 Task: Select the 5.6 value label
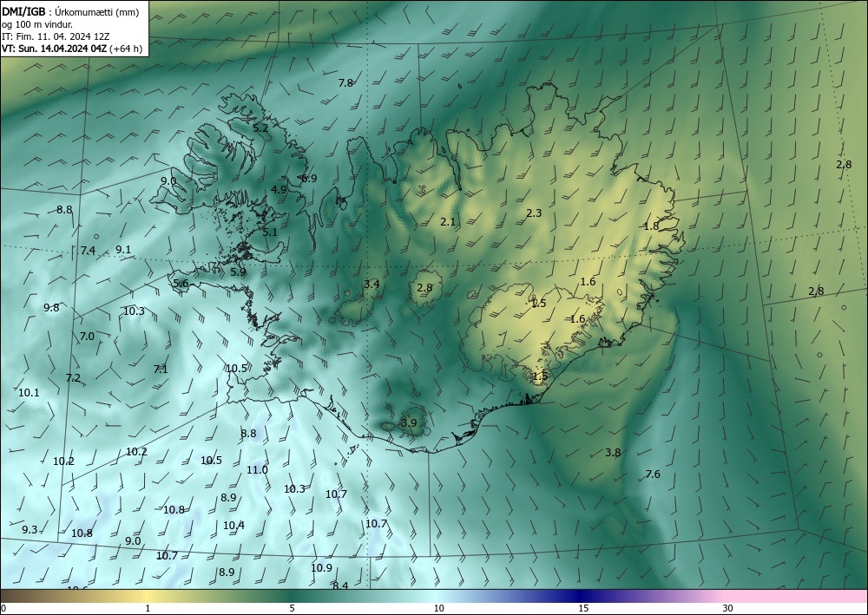[x=181, y=283]
